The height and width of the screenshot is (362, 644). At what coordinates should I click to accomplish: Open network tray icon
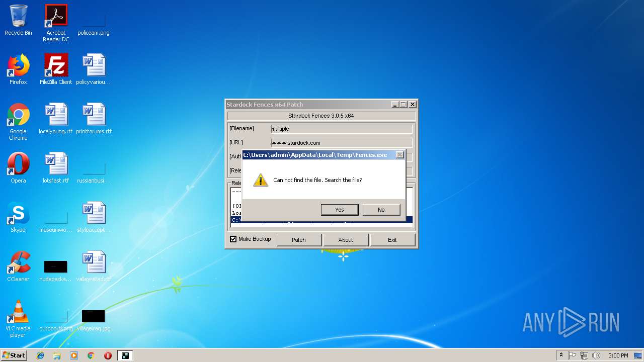pyautogui.click(x=584, y=355)
